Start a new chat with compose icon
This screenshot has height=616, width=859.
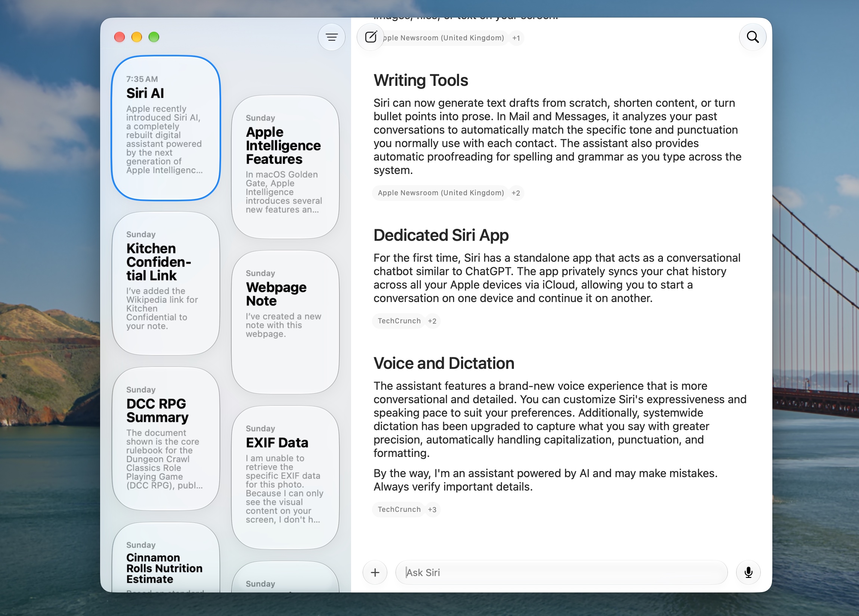(370, 37)
